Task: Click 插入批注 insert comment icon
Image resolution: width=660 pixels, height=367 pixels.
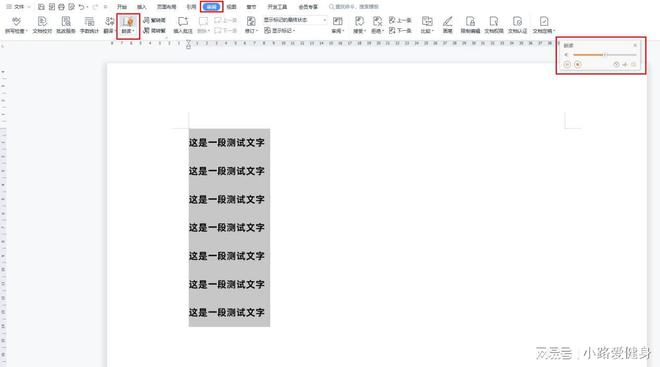Action: click(183, 25)
